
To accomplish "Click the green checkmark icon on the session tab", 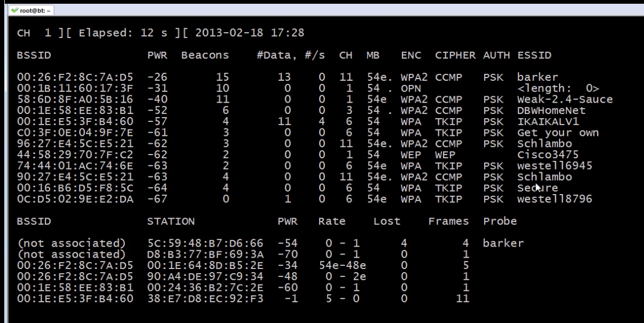I will pos(14,10).
